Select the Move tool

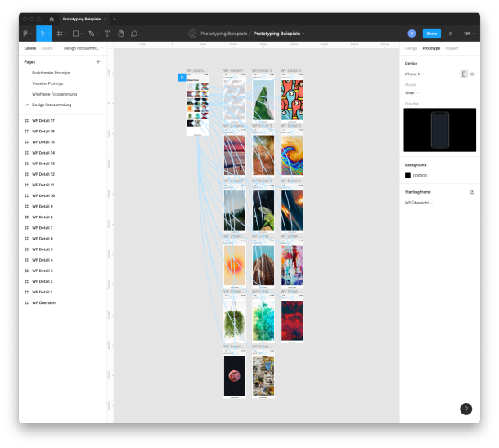tap(43, 34)
